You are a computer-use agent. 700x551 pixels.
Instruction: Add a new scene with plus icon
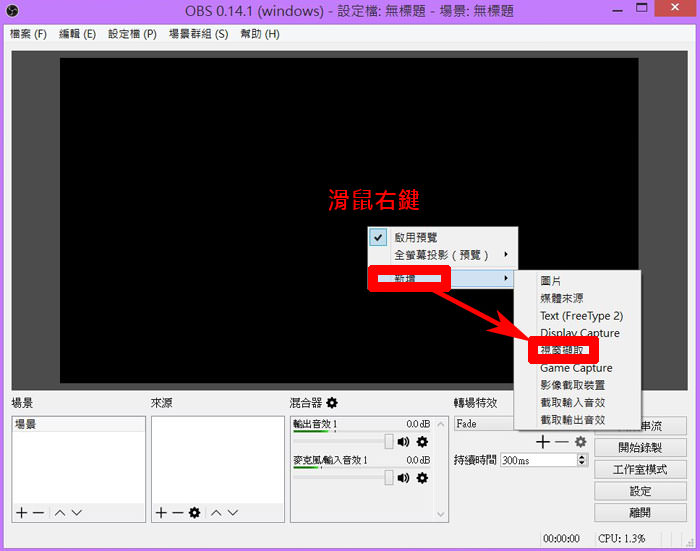21,513
